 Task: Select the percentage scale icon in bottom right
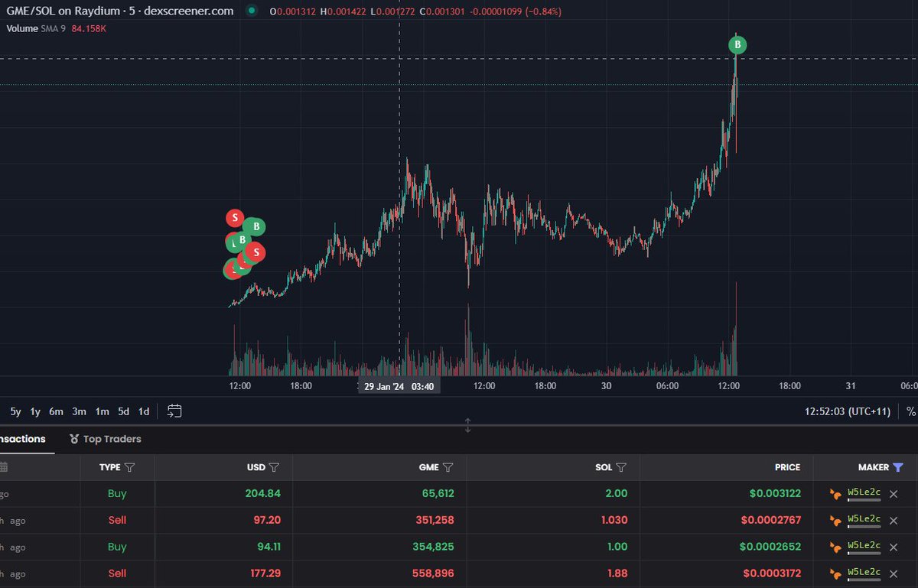[912, 411]
